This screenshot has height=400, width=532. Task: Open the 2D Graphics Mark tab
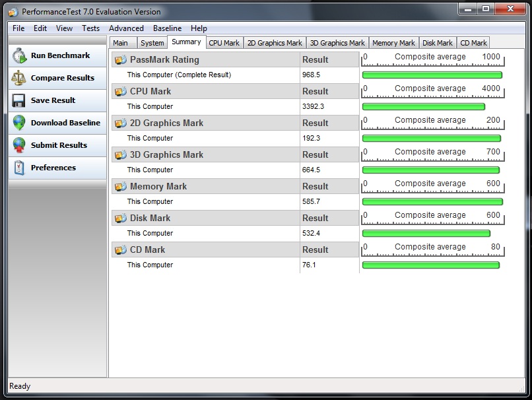pos(275,43)
